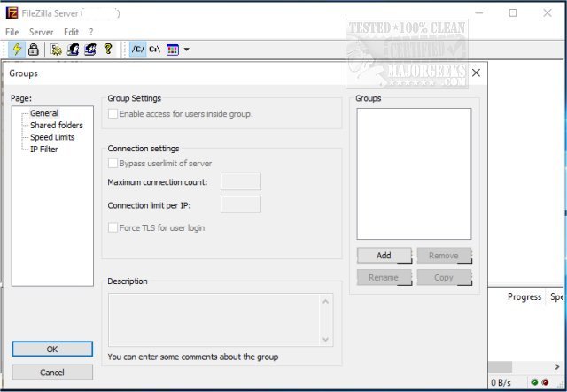567x392 pixels.
Task: Click the Cancel button
Action: pos(52,373)
